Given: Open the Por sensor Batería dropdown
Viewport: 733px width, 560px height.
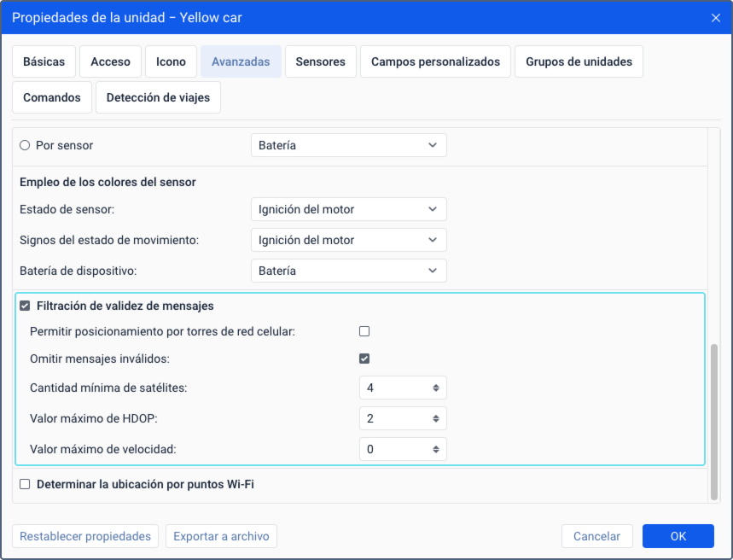Looking at the screenshot, I should [x=349, y=145].
